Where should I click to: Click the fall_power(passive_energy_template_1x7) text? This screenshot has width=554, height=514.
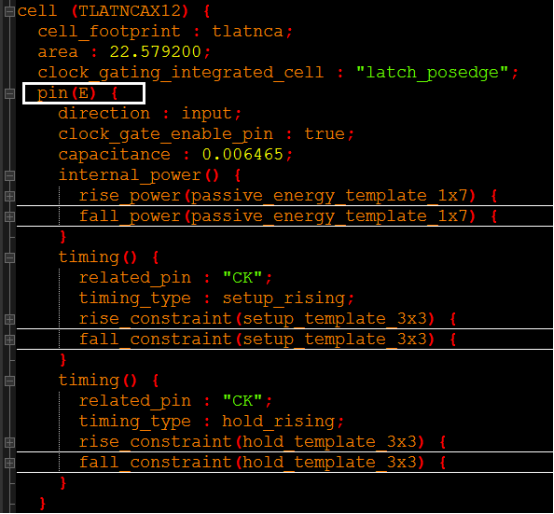click(277, 216)
